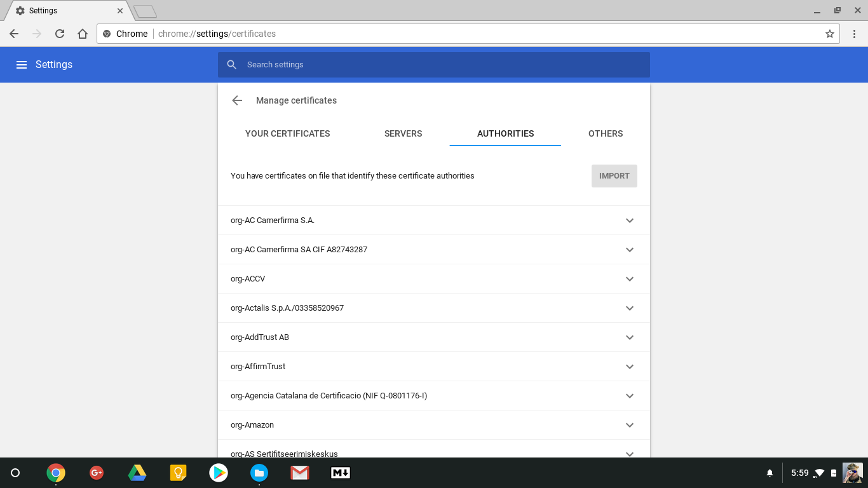Screen dimensions: 868x488
Task: Open the Markdown app on the shelf
Action: 341,473
